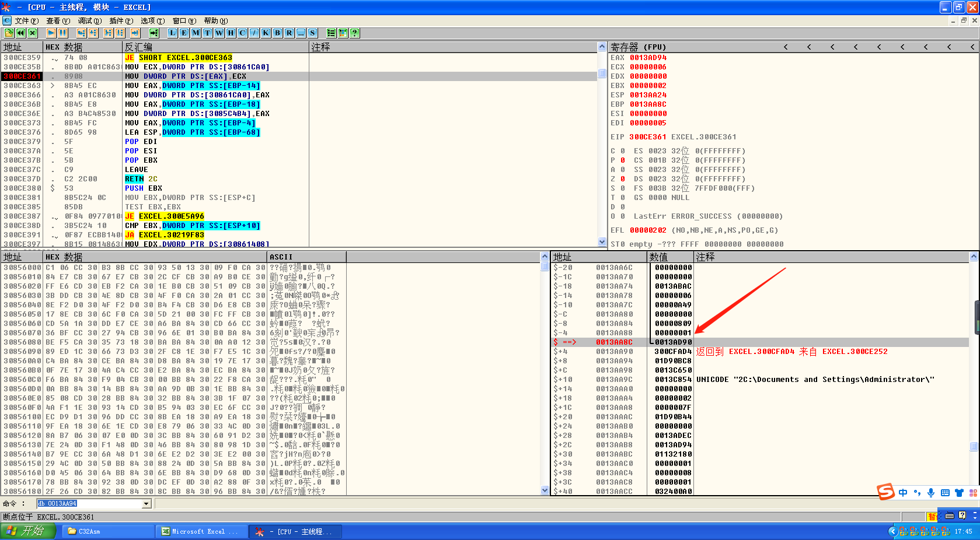Click the Pause execution toolbar icon
Screen dimensions: 980x540
pyautogui.click(x=62, y=33)
